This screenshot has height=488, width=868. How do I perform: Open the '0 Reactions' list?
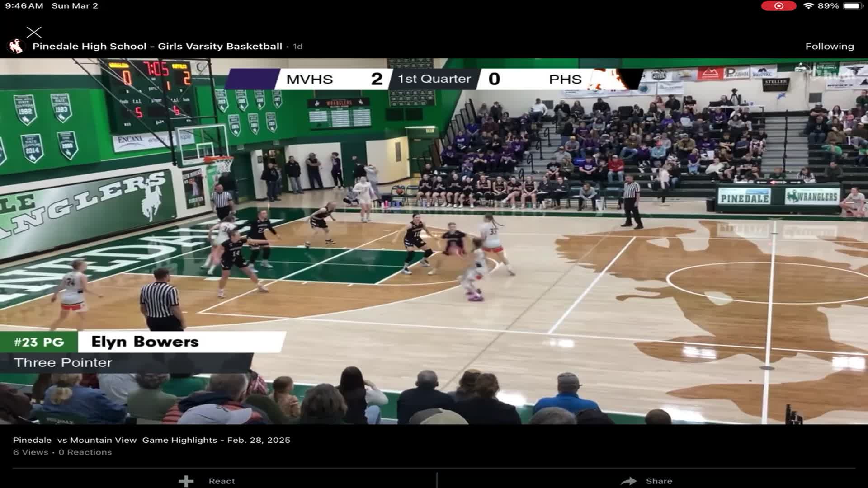(x=86, y=451)
